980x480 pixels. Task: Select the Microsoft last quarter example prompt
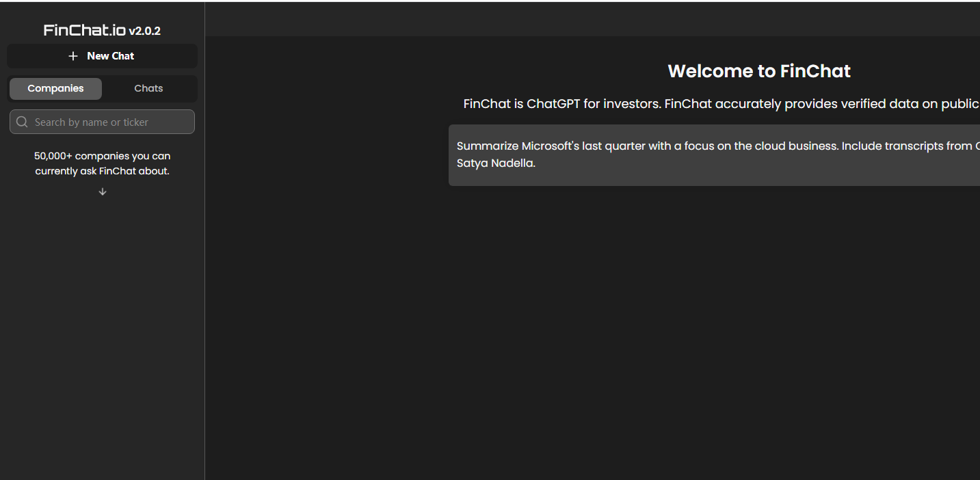coord(714,155)
